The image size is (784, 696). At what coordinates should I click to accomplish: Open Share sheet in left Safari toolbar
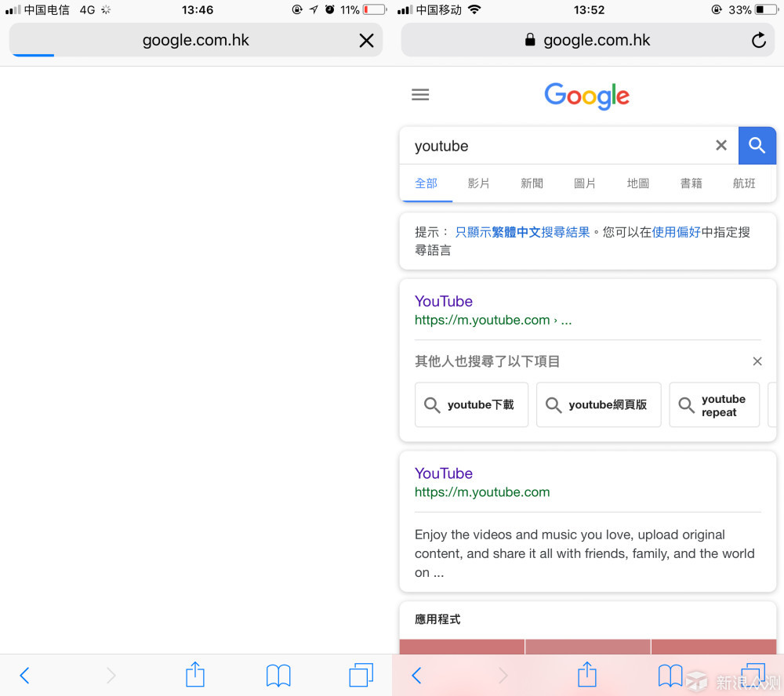[195, 674]
